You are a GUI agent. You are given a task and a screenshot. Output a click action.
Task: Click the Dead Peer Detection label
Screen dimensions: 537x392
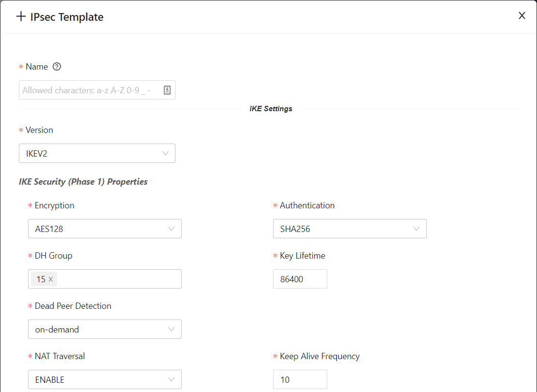coord(73,306)
